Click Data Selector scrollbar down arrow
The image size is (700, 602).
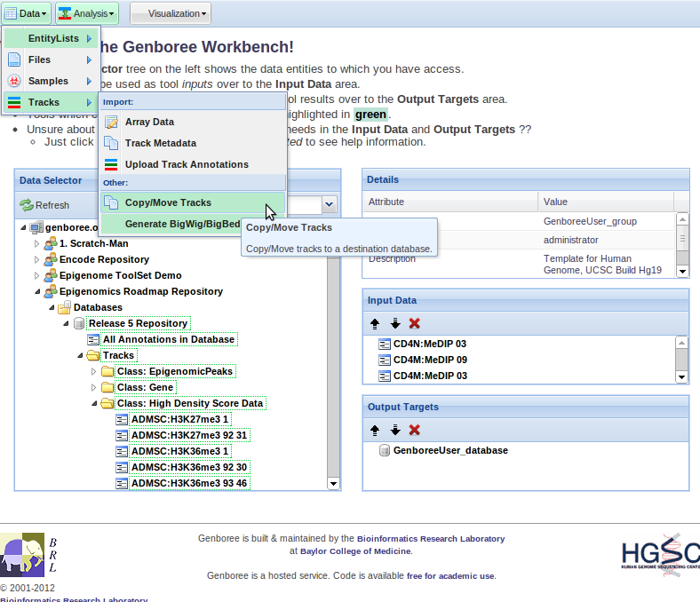(334, 484)
